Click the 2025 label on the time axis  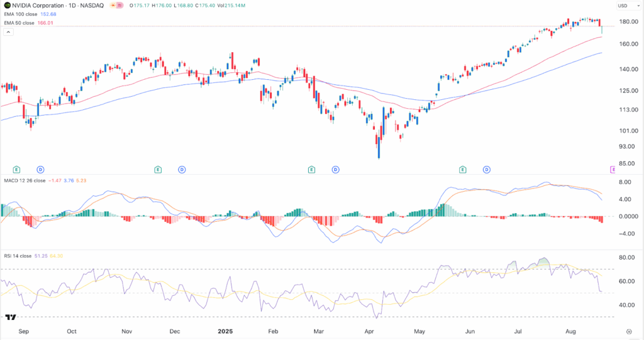tap(225, 331)
